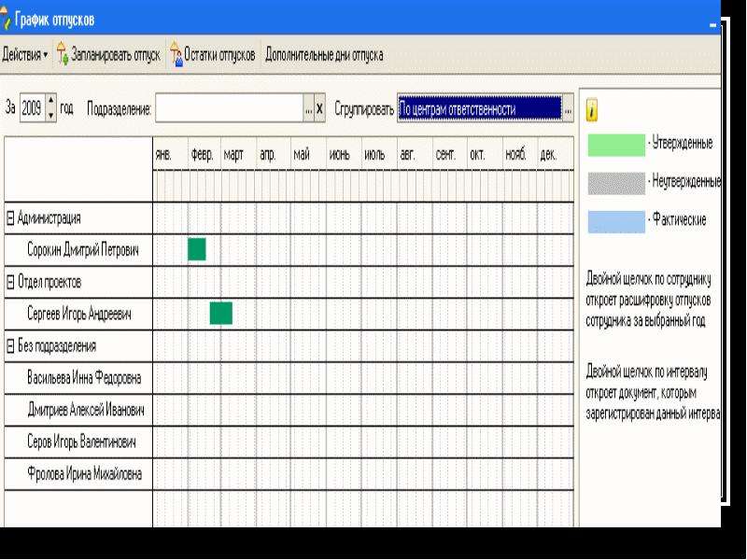Click the янв. month header
Image resolution: width=747 pixels, height=560 pixels.
(x=171, y=154)
